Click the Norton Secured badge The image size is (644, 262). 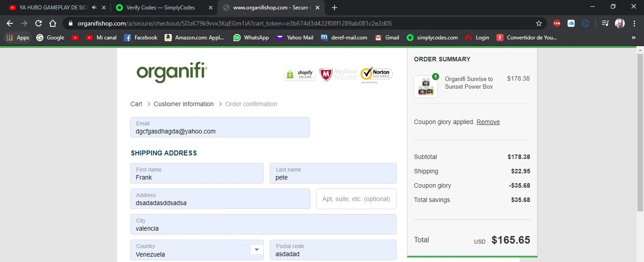coord(377,75)
